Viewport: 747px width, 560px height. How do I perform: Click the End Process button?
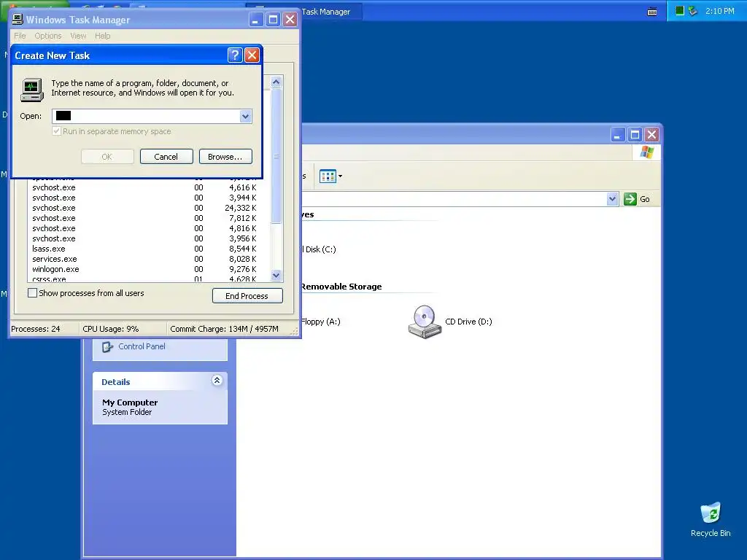click(x=247, y=296)
